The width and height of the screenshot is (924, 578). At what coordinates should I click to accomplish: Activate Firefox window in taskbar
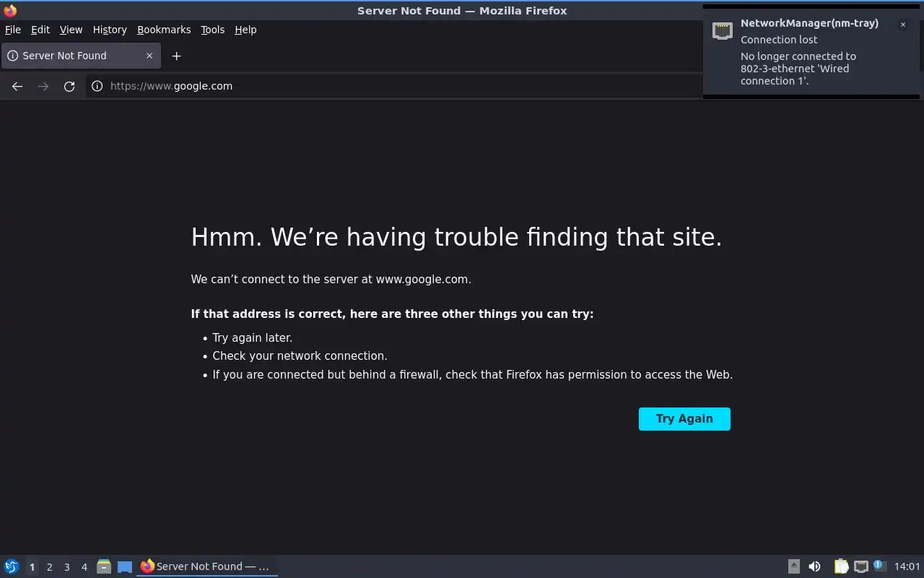(207, 566)
